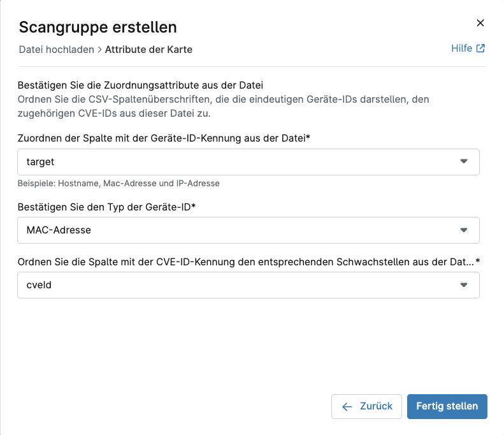This screenshot has width=504, height=435.
Task: Open the MAC-Adresse device ID type dropdown
Action: 248,230
